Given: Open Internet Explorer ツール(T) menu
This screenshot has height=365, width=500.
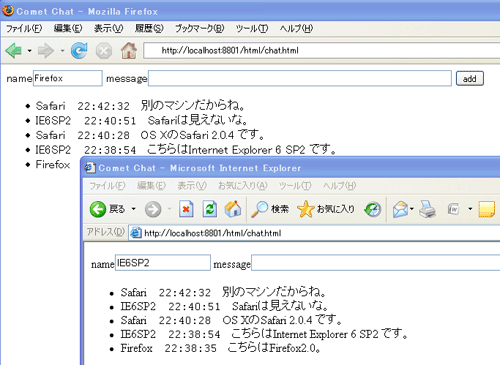Looking at the screenshot, I should 295,186.
